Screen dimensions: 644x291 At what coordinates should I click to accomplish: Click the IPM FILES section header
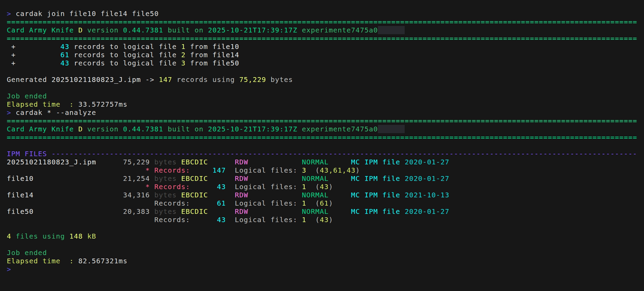(x=27, y=154)
